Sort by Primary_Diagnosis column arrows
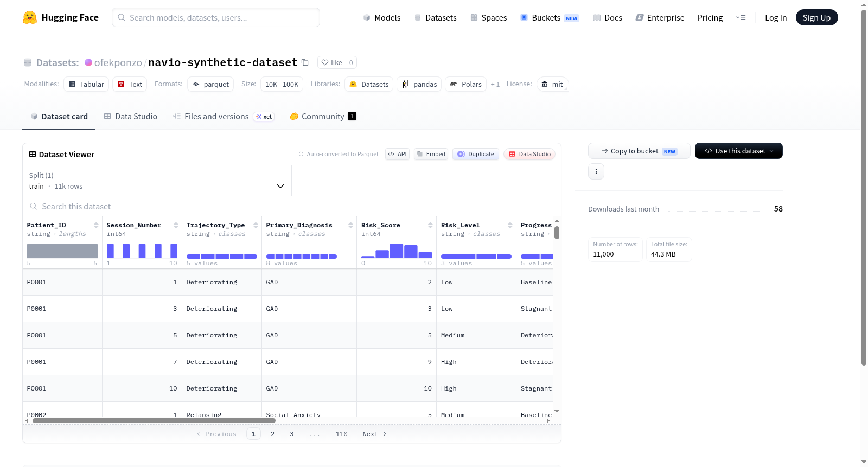Viewport: 868px width, 467px height. 350,225
